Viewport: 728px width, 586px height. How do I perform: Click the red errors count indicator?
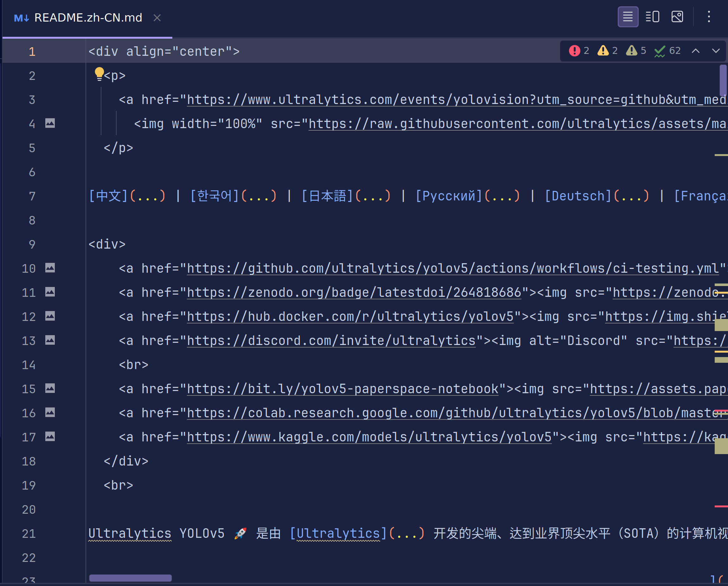(x=579, y=51)
